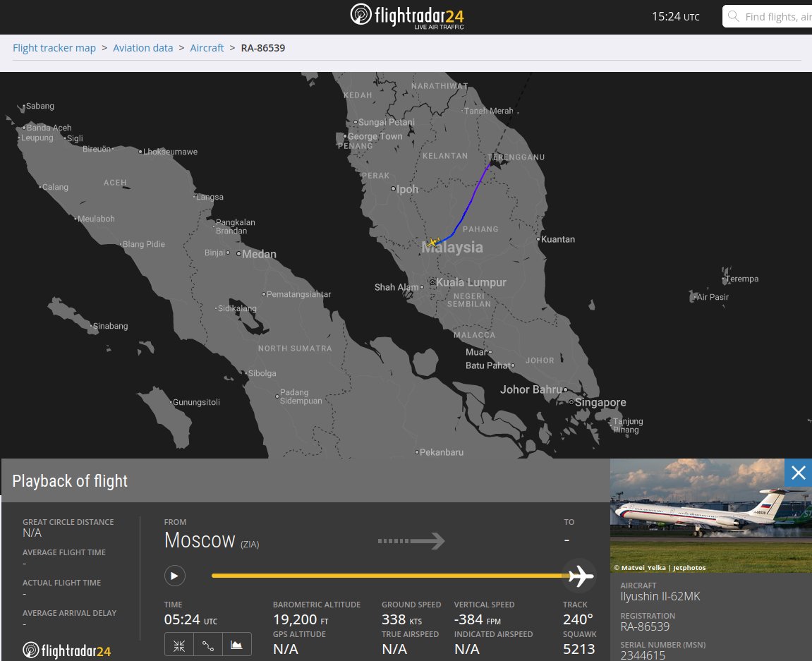Click the Ipoh city label
The image size is (812, 661).
click(407, 189)
